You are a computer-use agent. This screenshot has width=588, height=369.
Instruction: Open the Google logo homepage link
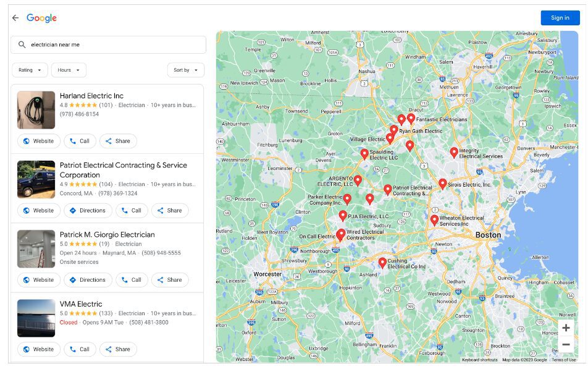point(41,18)
